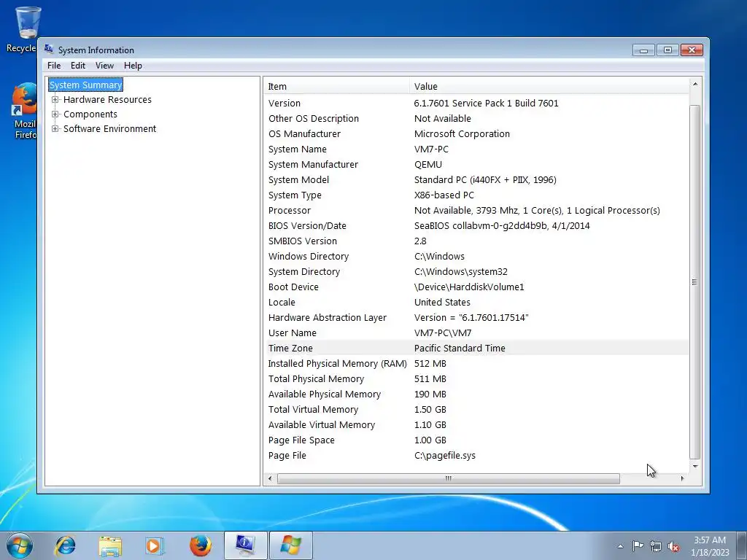
Task: Maximize the System Information window
Action: click(667, 50)
